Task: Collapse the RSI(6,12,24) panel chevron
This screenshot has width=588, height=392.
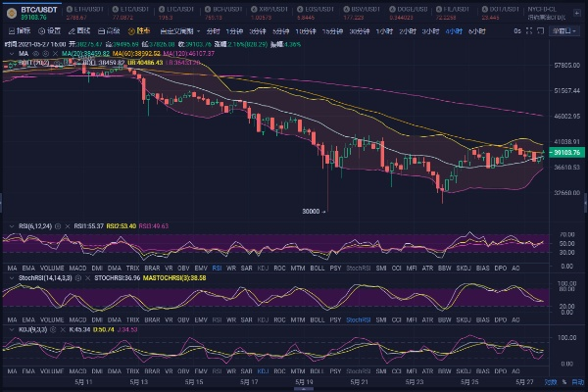Action: [12, 226]
